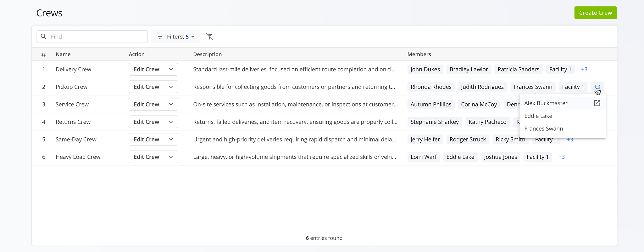Expand Heavy Load Crew action chevron
644x252 pixels.
171,157
